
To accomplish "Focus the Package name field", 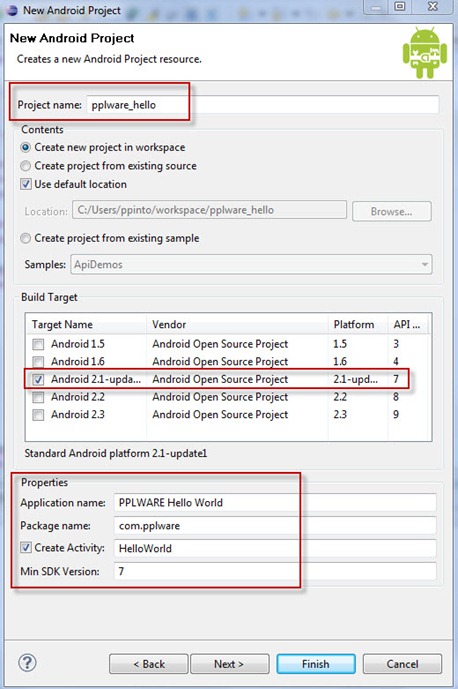I will [x=275, y=526].
